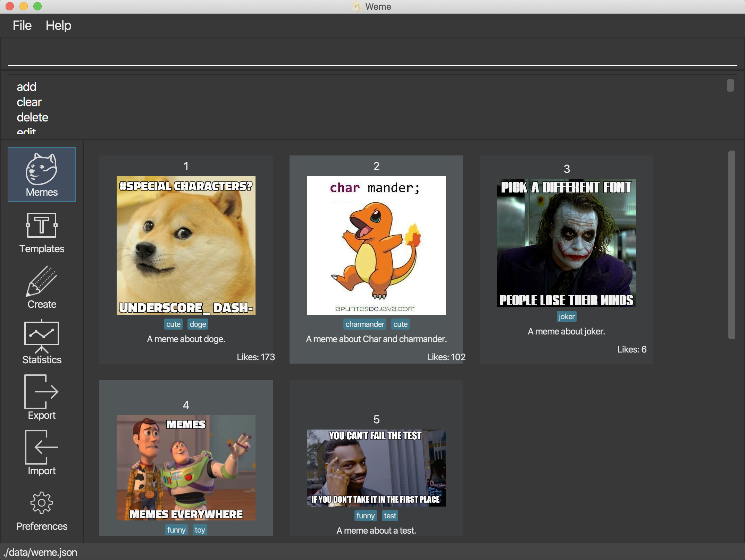Click the command input field
Screen dimensions: 745x560
372,54
